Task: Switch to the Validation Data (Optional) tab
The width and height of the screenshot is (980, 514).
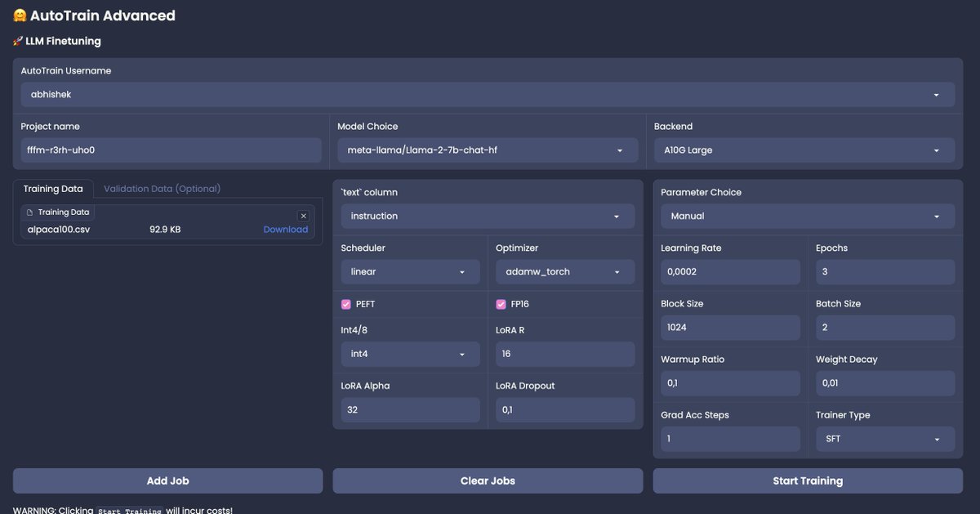Action: point(162,189)
